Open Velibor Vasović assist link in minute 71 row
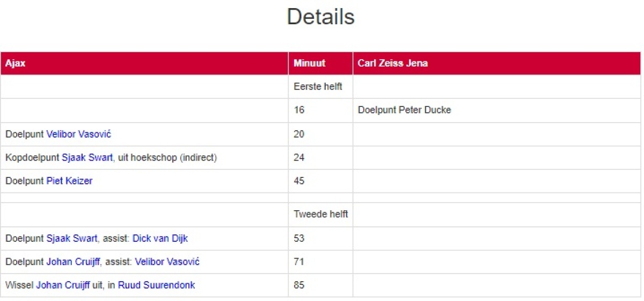644x301 pixels. tap(167, 262)
